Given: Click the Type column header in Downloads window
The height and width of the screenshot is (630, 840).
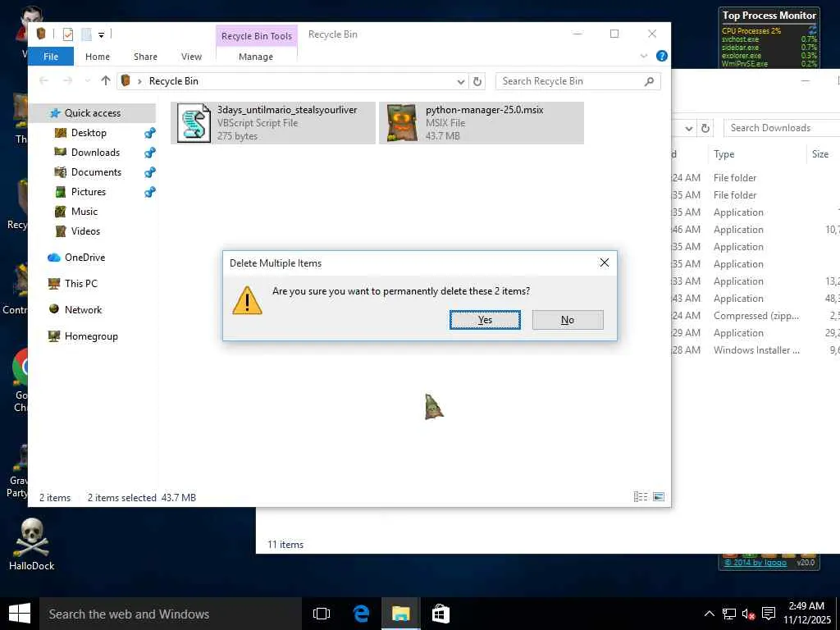Looking at the screenshot, I should 724,154.
